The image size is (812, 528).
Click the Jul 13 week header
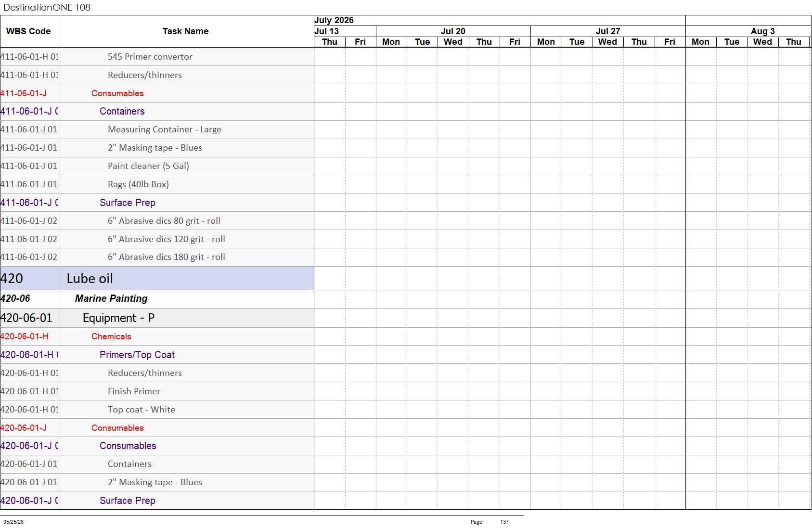point(345,31)
